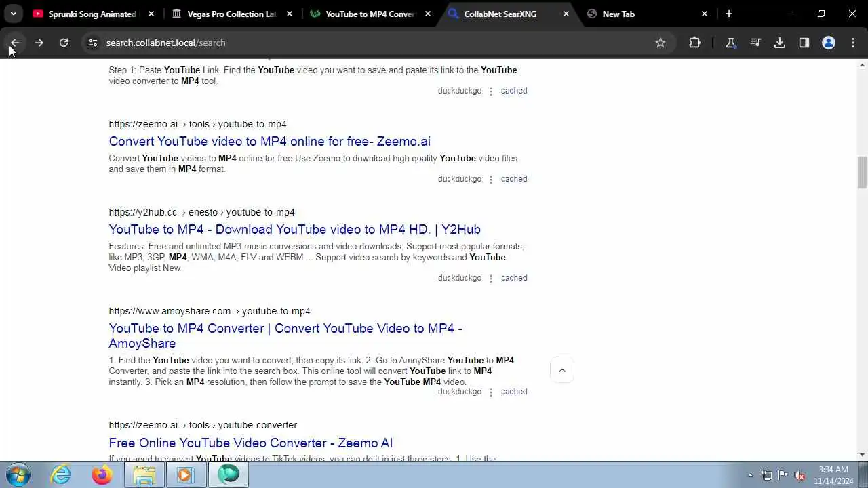Close the CollabNet SearXNG tab

(x=566, y=14)
